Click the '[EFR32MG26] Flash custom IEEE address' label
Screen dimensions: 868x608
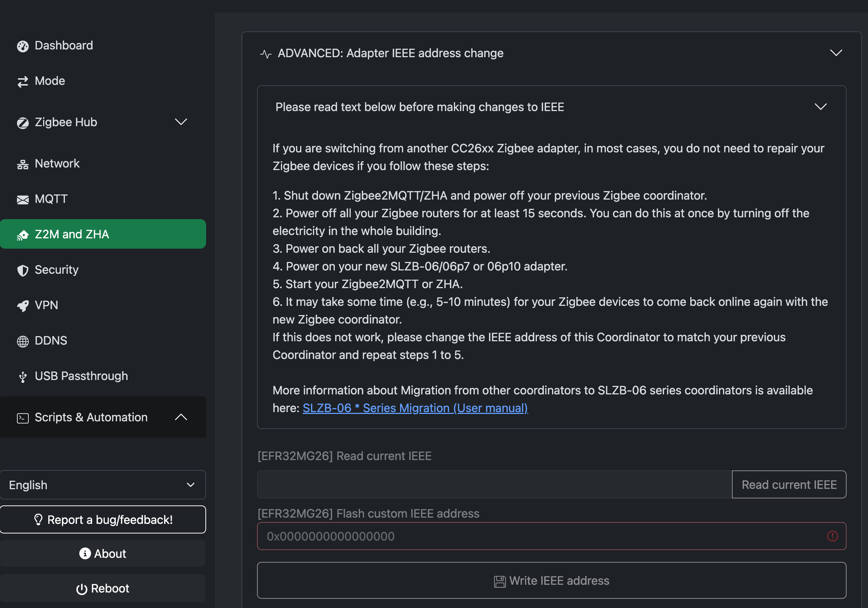tap(368, 514)
